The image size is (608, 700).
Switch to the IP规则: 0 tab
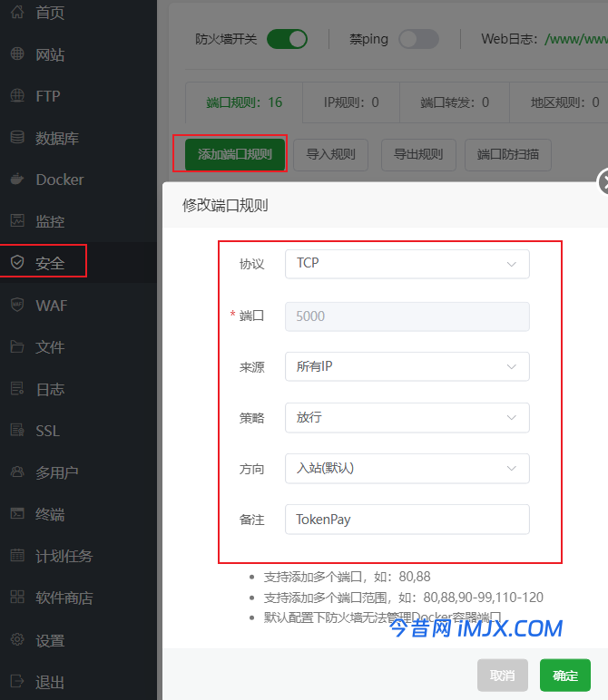pyautogui.click(x=351, y=102)
